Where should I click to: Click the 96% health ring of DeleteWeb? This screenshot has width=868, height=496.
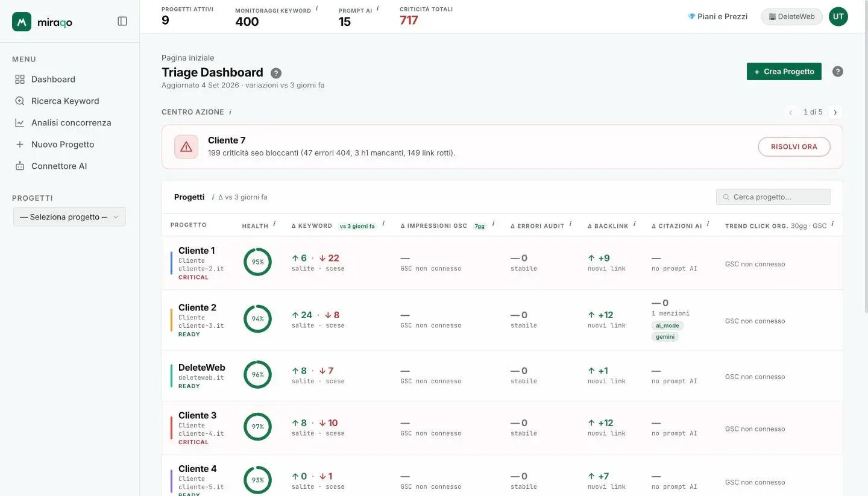[257, 374]
